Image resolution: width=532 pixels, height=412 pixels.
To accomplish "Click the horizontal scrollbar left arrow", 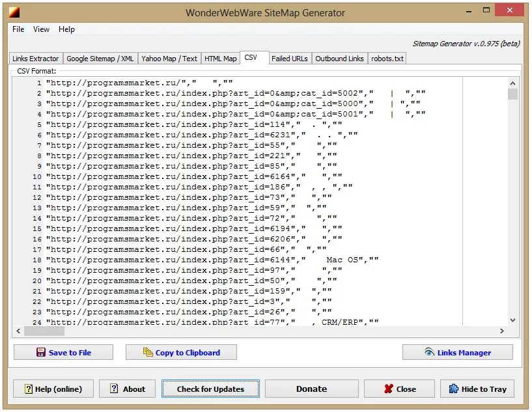I will (x=18, y=331).
